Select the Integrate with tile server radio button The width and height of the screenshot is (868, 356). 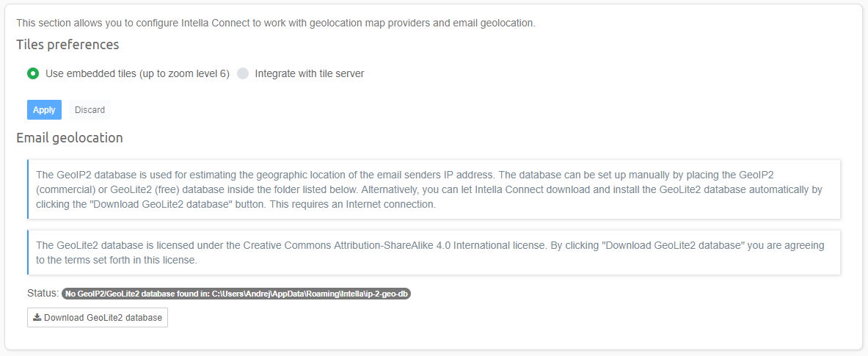point(243,73)
